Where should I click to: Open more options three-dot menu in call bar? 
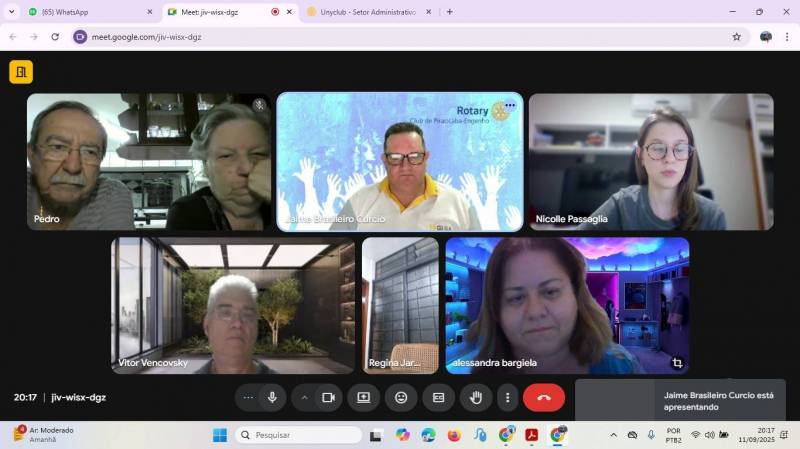(x=507, y=397)
